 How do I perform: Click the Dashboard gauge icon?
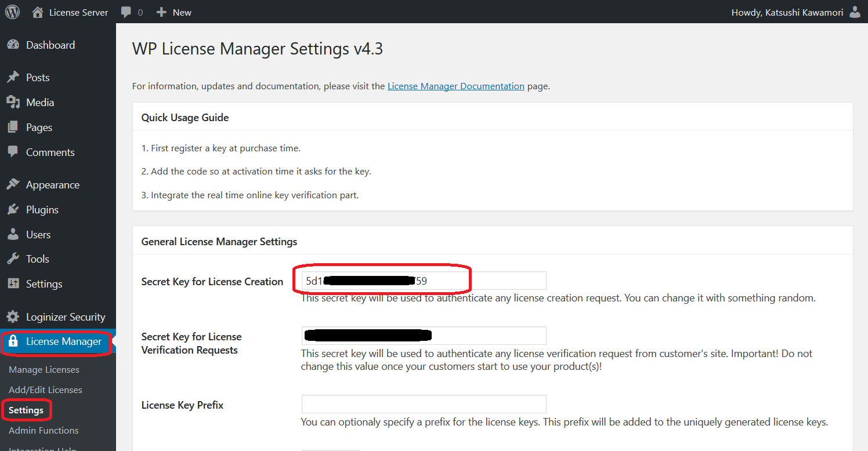click(x=13, y=45)
